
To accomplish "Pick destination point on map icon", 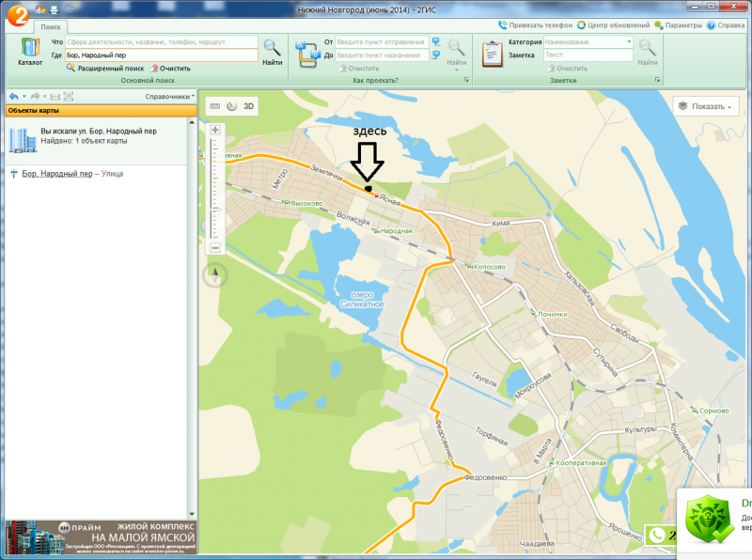I will (436, 55).
